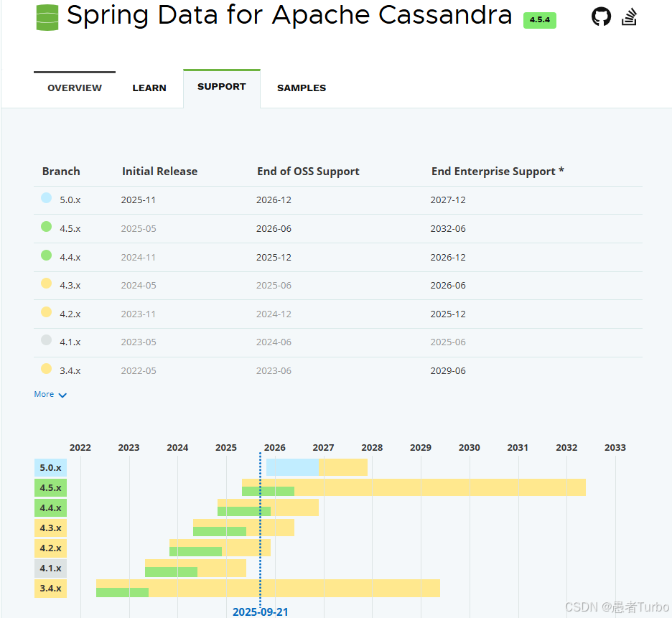The width and height of the screenshot is (672, 618).
Task: Open the GitHub repository icon
Action: [601, 17]
